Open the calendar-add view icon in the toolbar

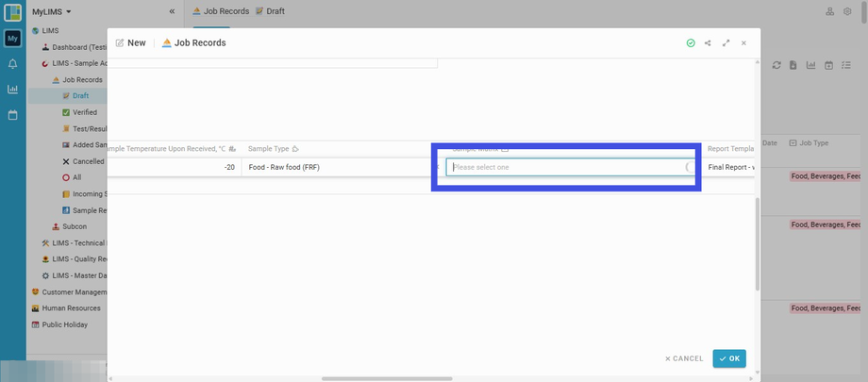[x=828, y=65]
